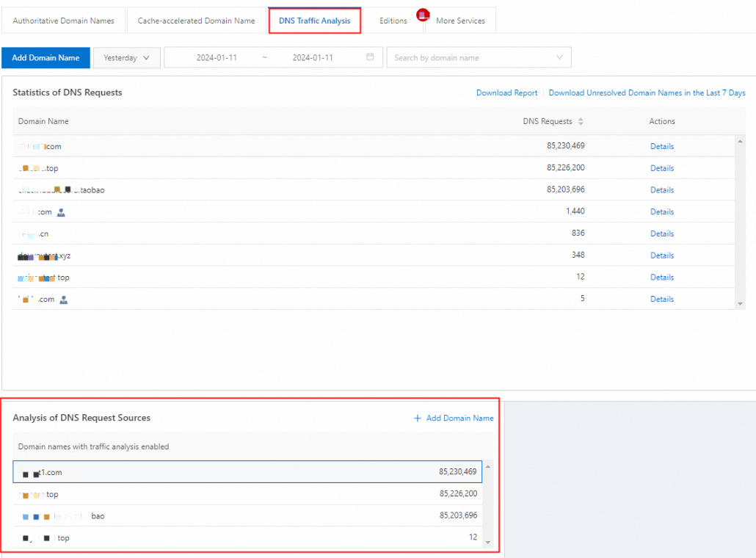This screenshot has height=558, width=756.
Task: Open Details for the 5 requests row
Action: [662, 299]
